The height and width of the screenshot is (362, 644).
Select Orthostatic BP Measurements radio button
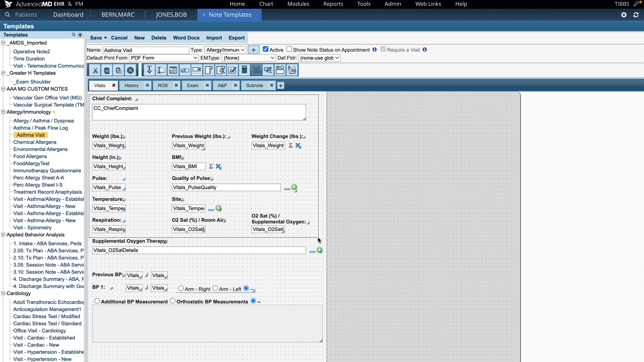[173, 301]
